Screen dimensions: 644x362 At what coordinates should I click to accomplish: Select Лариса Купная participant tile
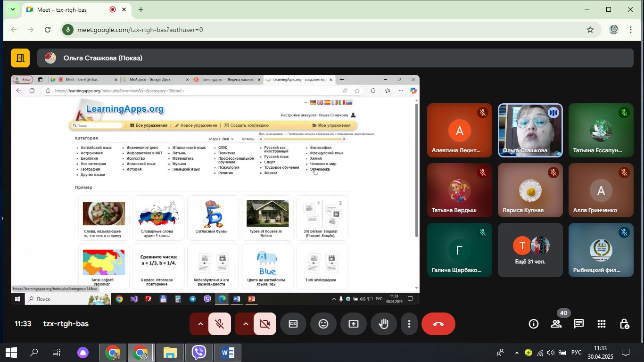[x=530, y=190]
